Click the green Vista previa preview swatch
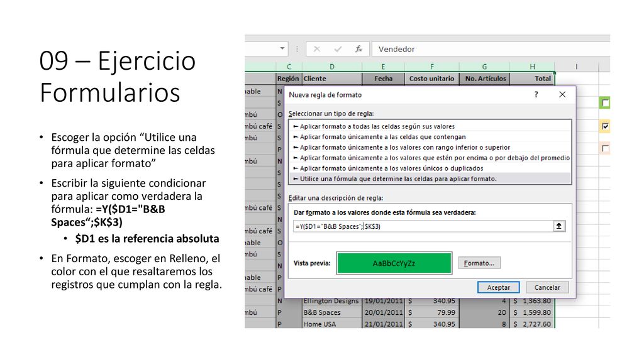This screenshot has width=644, height=362. [x=394, y=263]
